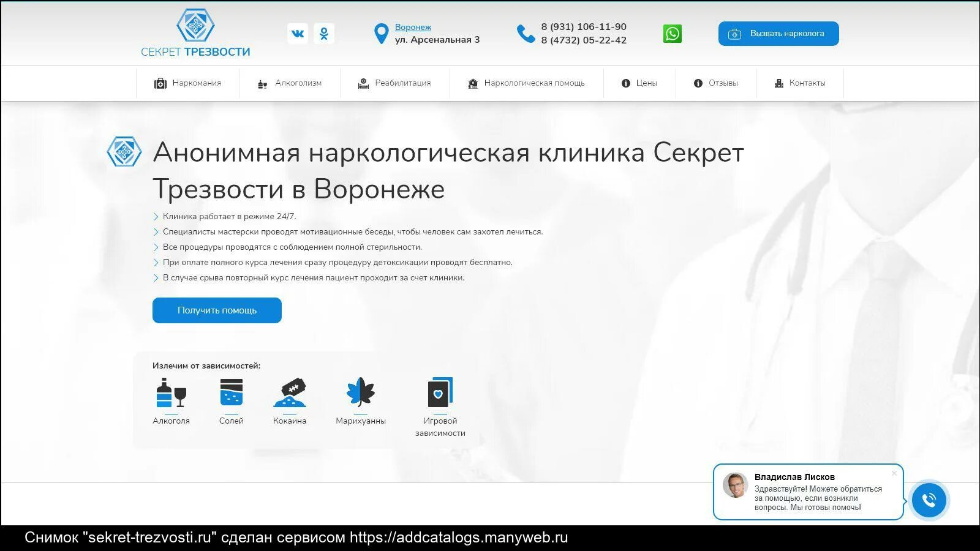This screenshot has width=980, height=551.
Task: Go to the Контакты menu item
Action: [800, 83]
